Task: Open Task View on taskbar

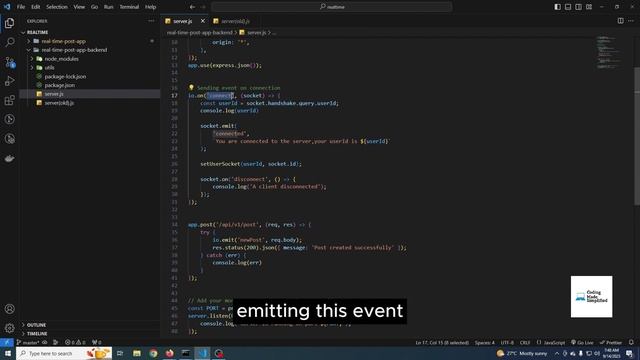Action: (x=120, y=353)
